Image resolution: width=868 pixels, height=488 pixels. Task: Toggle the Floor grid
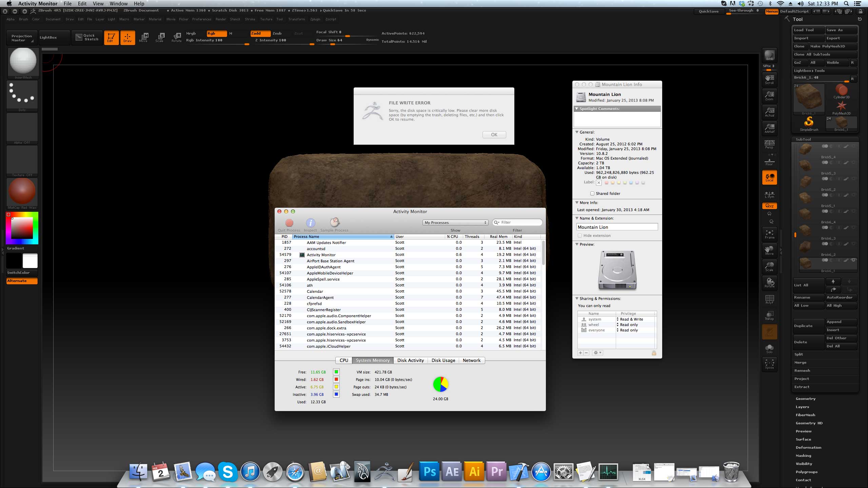[769, 162]
